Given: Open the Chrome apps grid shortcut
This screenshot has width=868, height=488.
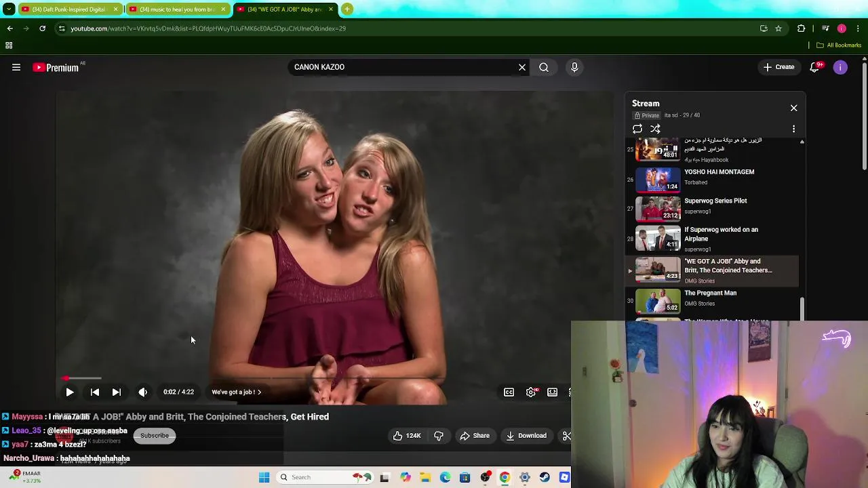Looking at the screenshot, I should (9, 45).
